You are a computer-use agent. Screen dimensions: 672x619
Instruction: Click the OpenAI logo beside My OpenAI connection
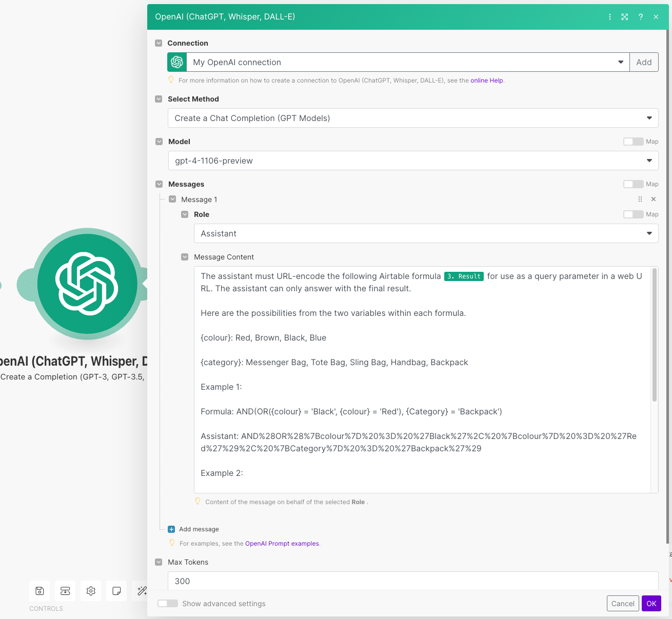pos(177,62)
